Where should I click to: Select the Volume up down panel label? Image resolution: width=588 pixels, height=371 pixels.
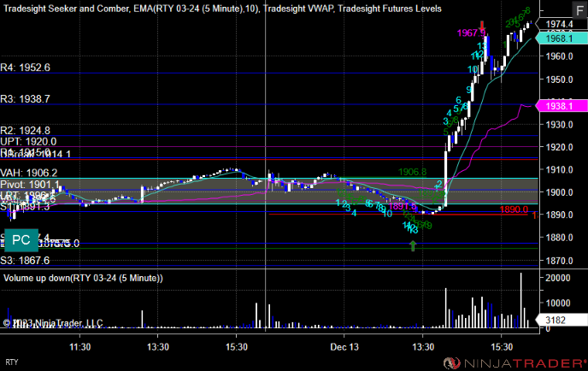point(83,278)
